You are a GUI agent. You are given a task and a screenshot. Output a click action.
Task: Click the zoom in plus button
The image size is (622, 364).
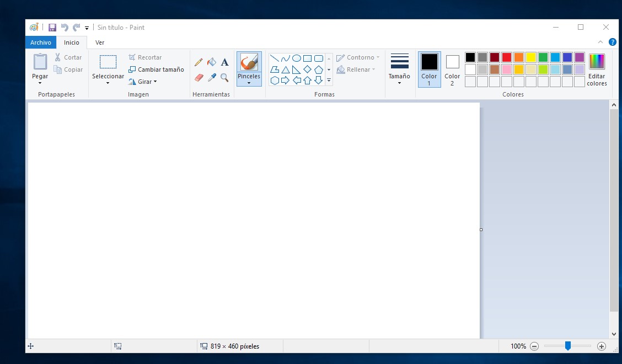602,346
